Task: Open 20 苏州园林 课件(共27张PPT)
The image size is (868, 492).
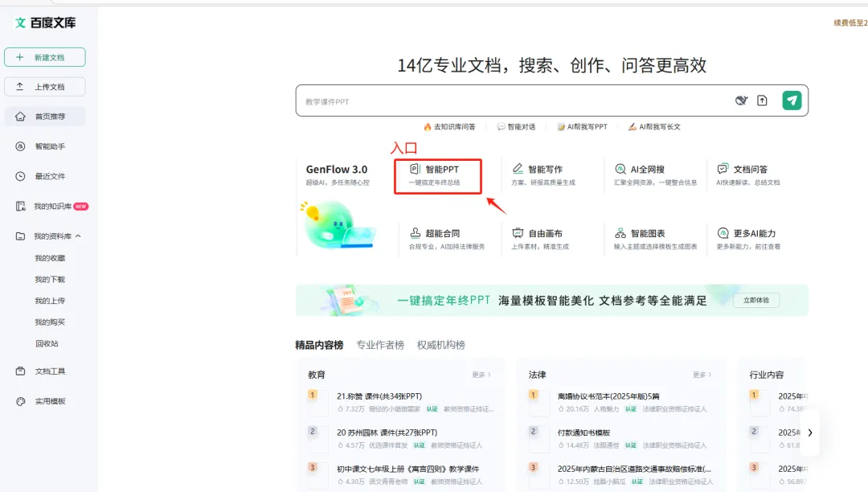Action: click(387, 433)
